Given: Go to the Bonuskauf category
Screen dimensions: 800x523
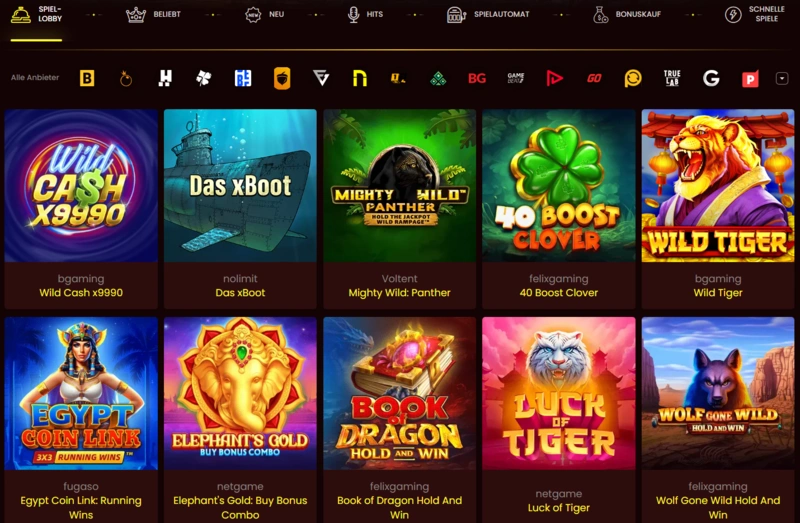Looking at the screenshot, I should (627, 14).
